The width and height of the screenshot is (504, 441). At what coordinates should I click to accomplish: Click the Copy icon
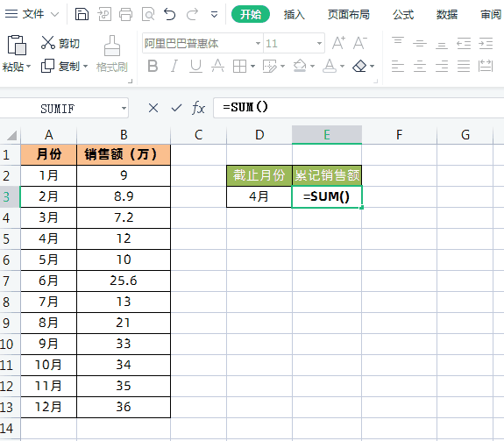(47, 66)
